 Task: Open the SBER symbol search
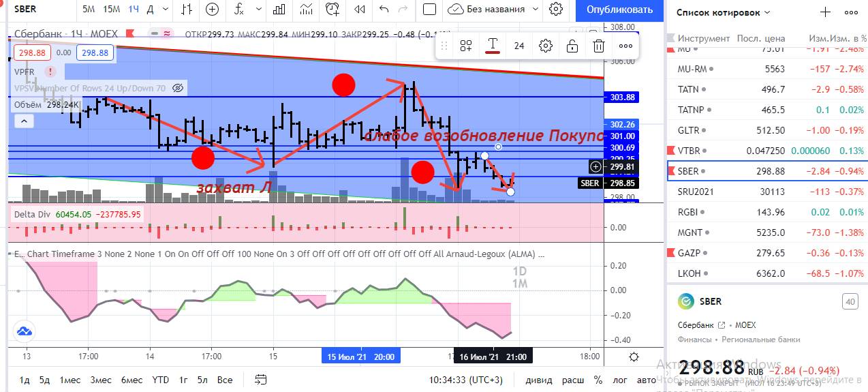25,10
